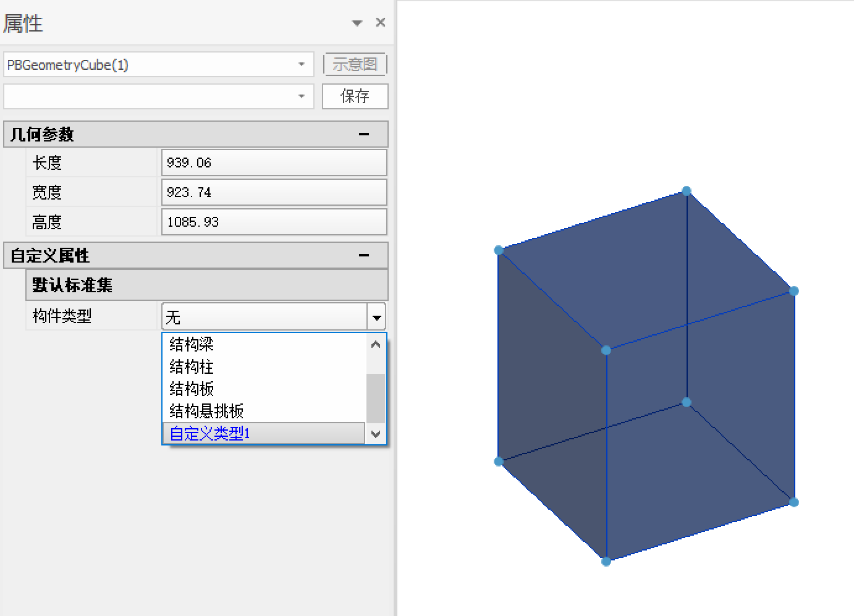Collapse the 自定义属性 section
The height and width of the screenshot is (616, 854).
pyautogui.click(x=364, y=256)
